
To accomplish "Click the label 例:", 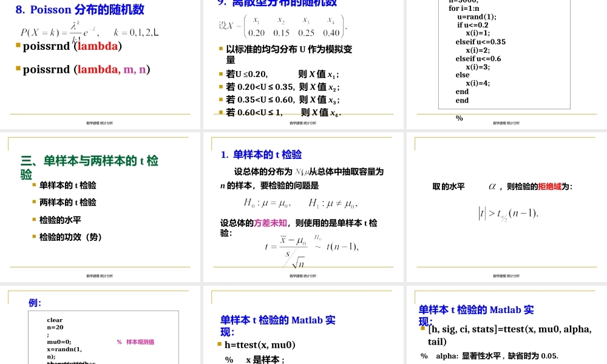I will [35, 303].
